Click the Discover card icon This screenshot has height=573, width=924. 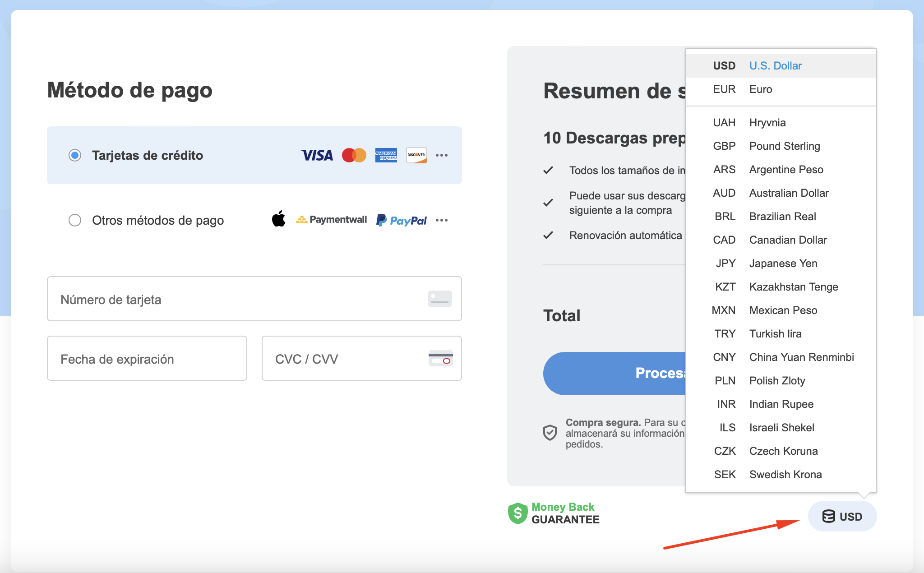point(416,155)
